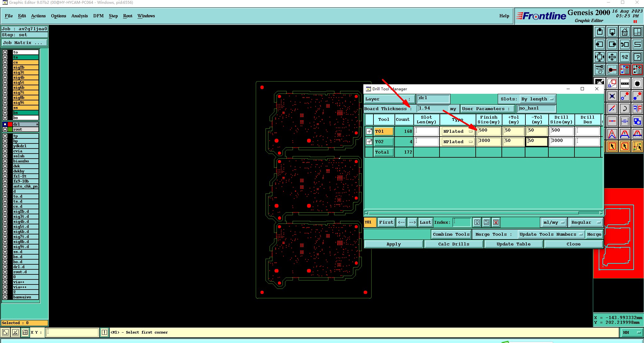Click the rotate arrow icon
Viewport: 644px width, 343px height.
[x=624, y=109]
